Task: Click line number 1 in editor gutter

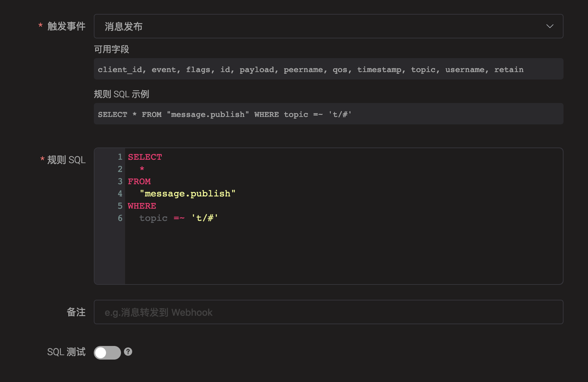Action: (x=120, y=157)
